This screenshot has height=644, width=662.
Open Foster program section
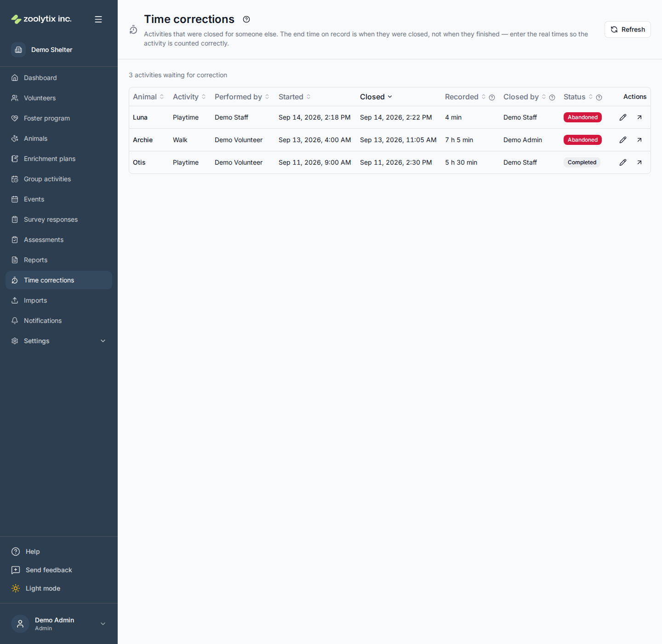click(59, 118)
